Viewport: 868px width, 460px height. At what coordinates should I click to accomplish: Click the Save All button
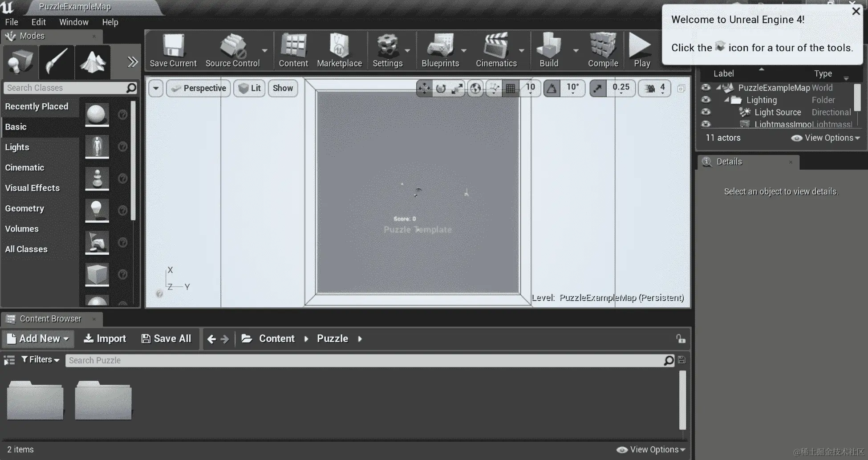pos(166,339)
